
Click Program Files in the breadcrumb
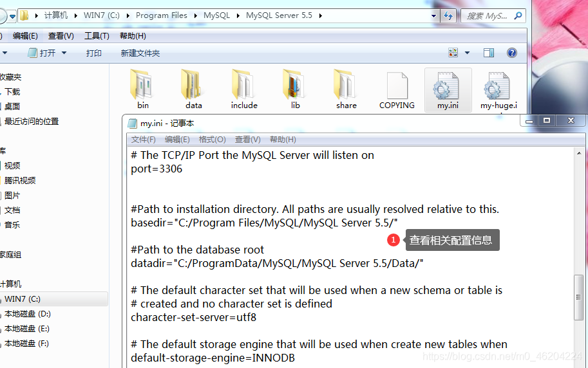(x=161, y=15)
